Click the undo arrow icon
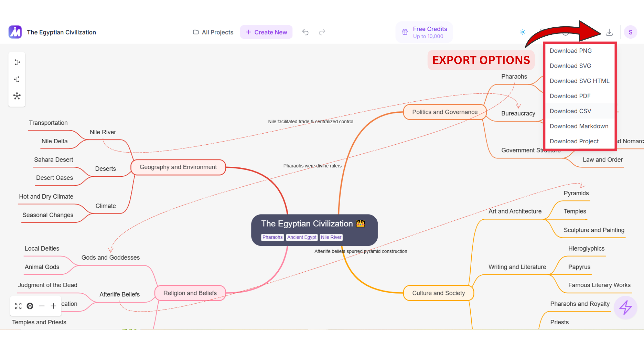644x351 pixels. pyautogui.click(x=305, y=32)
